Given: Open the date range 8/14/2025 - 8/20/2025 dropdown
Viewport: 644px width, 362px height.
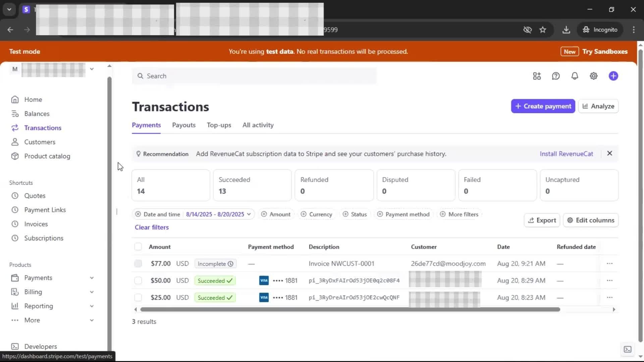Looking at the screenshot, I should pos(218,214).
